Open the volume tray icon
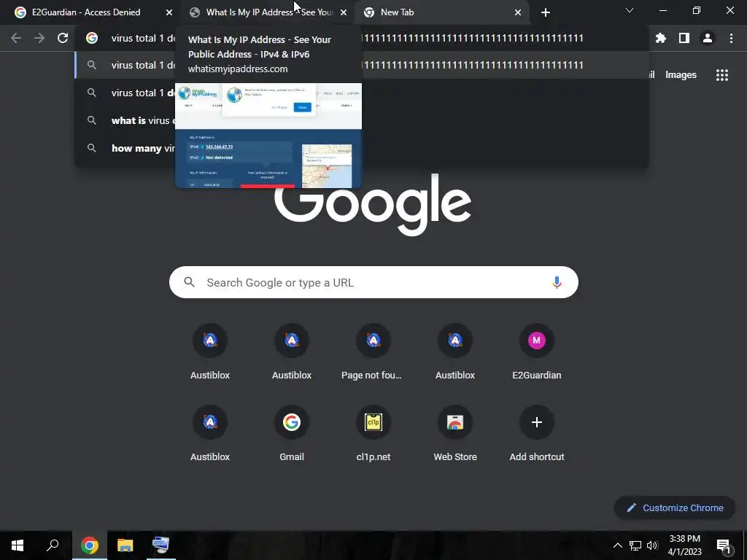The width and height of the screenshot is (747, 560). click(652, 545)
